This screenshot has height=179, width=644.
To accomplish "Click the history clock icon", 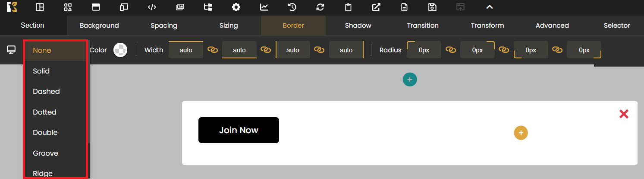I will click(x=292, y=7).
